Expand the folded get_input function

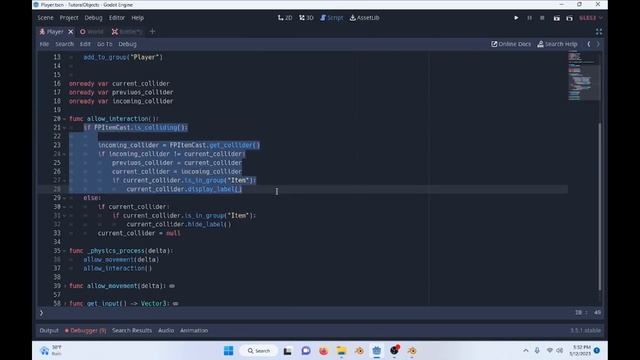pos(64,304)
